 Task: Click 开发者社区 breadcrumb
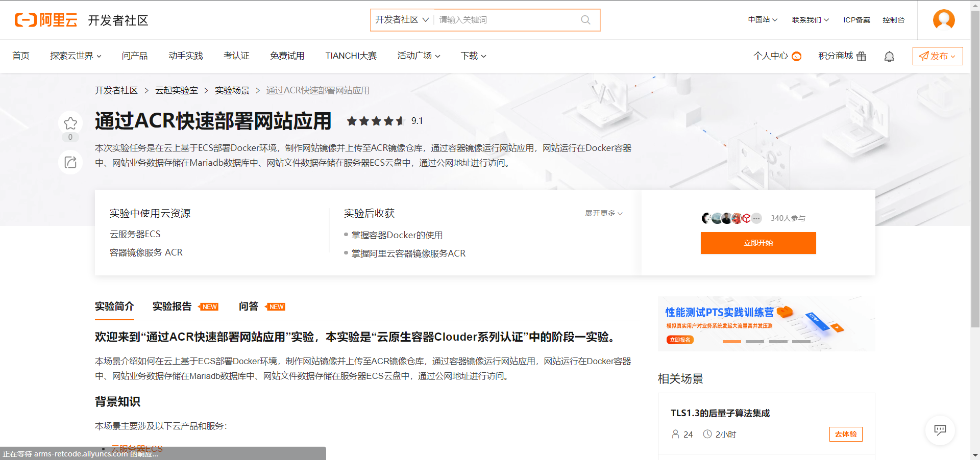[x=116, y=90]
